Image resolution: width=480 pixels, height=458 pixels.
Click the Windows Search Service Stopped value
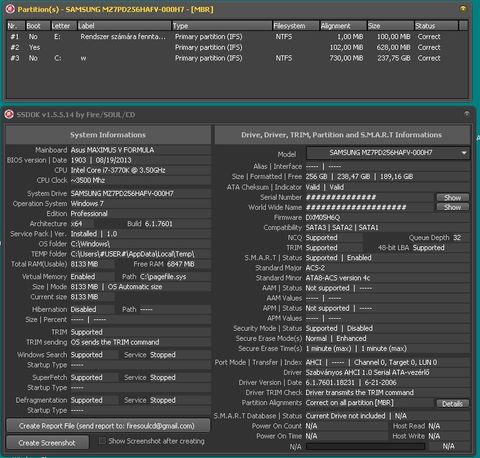click(163, 355)
